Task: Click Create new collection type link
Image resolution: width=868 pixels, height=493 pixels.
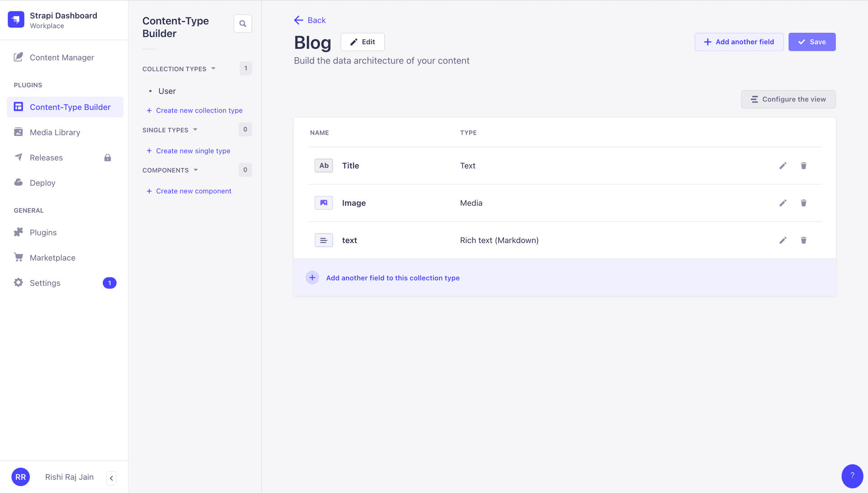Action: click(199, 110)
